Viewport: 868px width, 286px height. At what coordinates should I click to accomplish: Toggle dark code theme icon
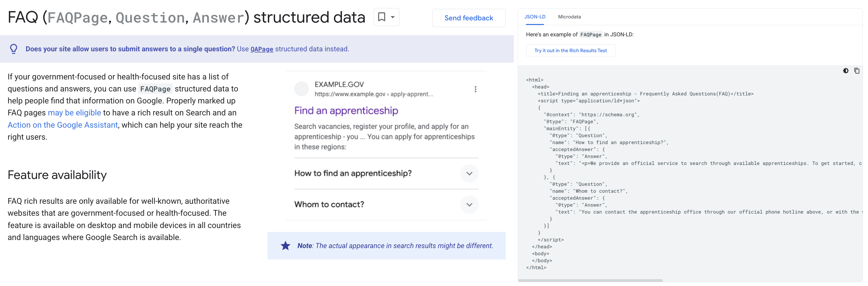click(845, 71)
